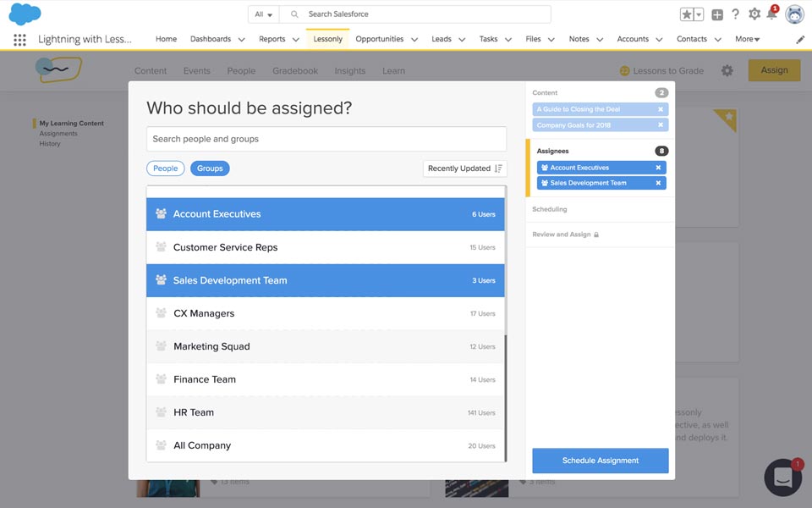Open the More navigation dropdown
Screen dimensions: 812x508
747,39
